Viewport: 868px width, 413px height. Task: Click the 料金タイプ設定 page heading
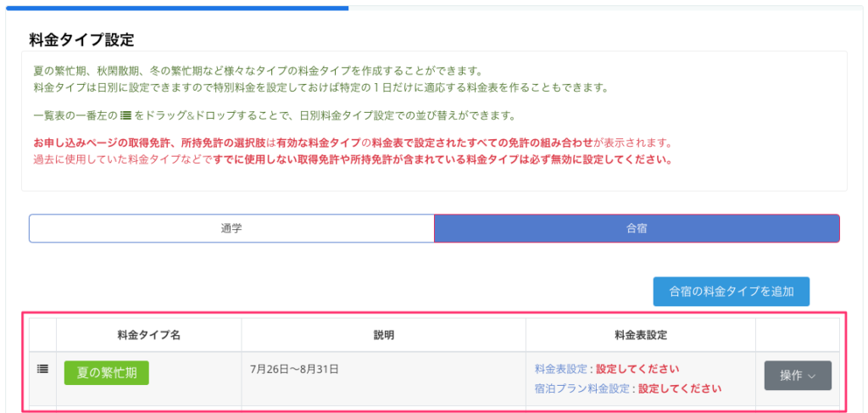81,40
